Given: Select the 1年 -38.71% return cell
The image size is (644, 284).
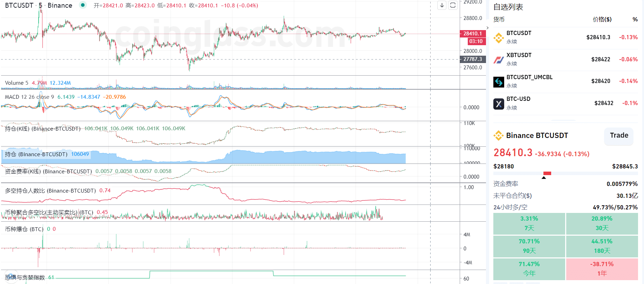Looking at the screenshot, I should (x=602, y=269).
